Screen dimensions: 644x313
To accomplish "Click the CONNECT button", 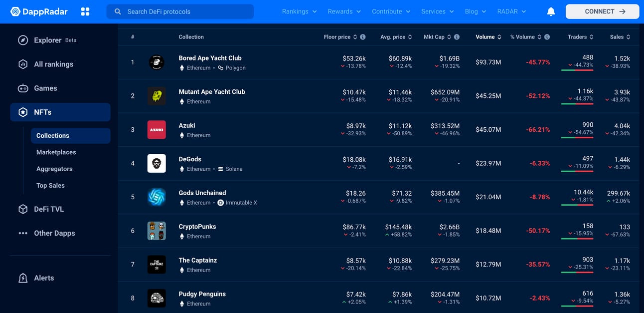I will click(x=602, y=11).
